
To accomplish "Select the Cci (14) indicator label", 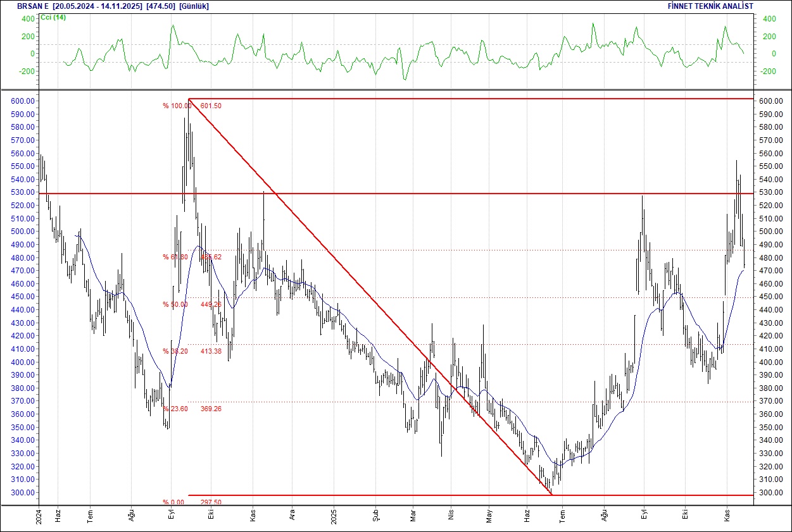I will pos(53,17).
